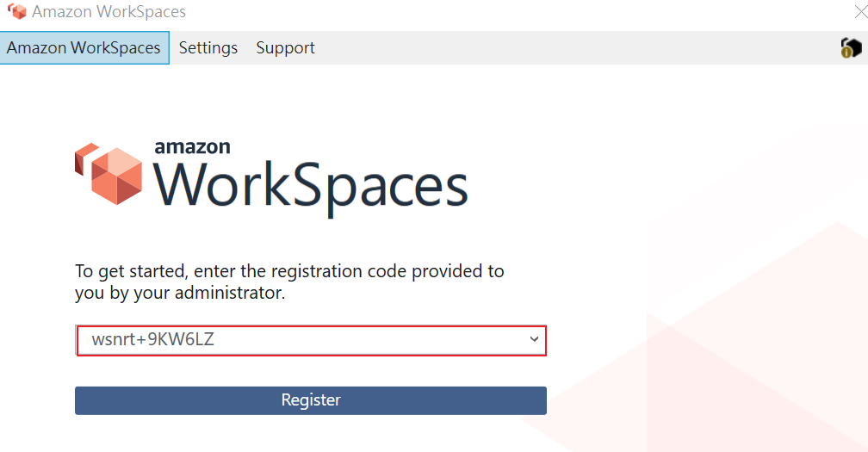The image size is (868, 452).
Task: Click the Amazon WorkSpaces title bar app icon
Action: tap(15, 12)
